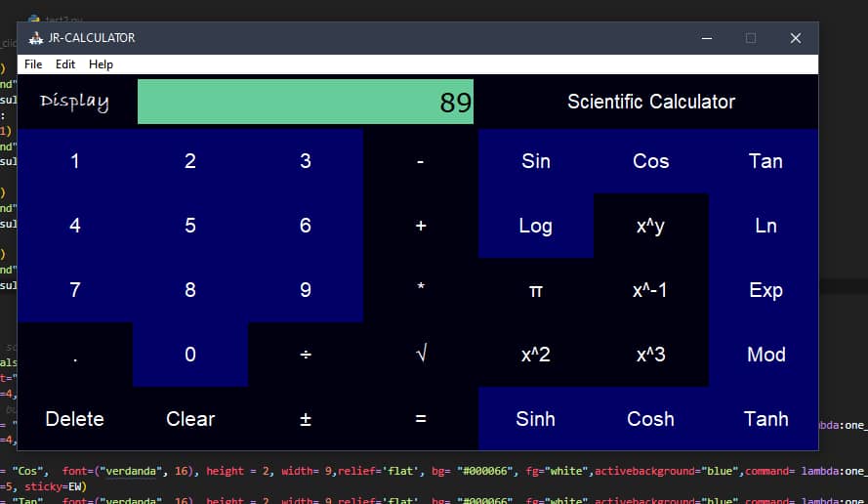Click the plus operator button

[x=421, y=226]
